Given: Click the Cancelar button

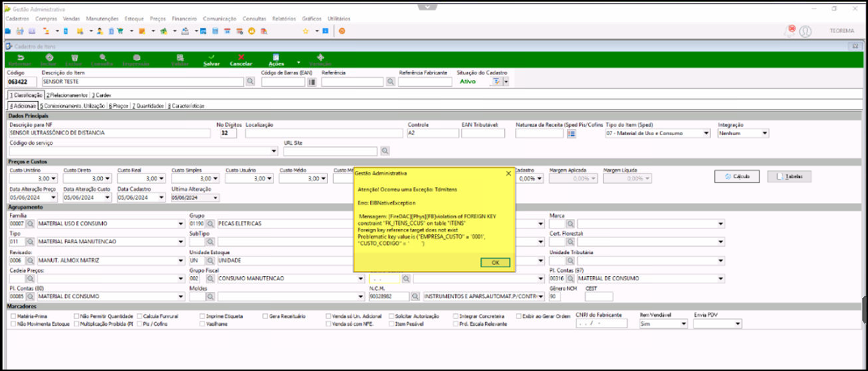Looking at the screenshot, I should (241, 60).
